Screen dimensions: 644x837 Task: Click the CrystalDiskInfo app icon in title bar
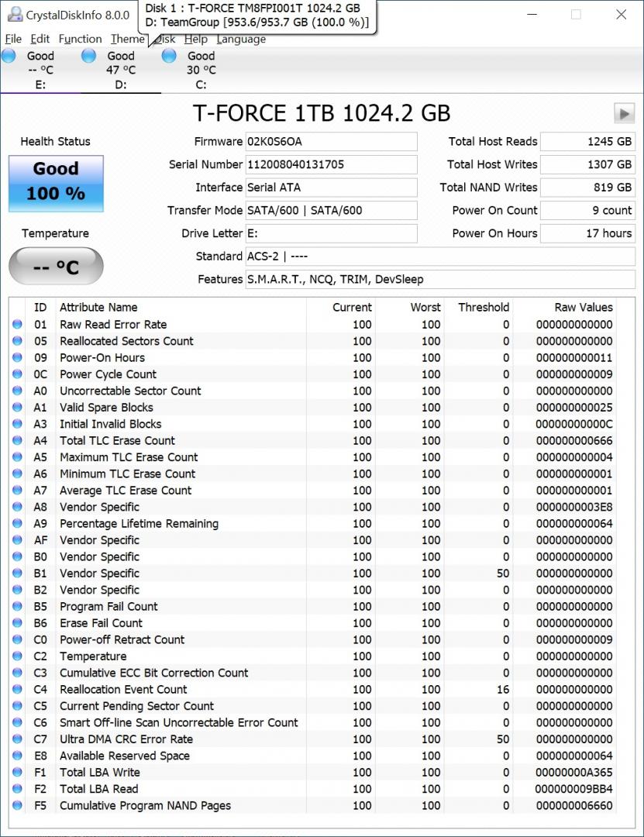tap(15, 15)
